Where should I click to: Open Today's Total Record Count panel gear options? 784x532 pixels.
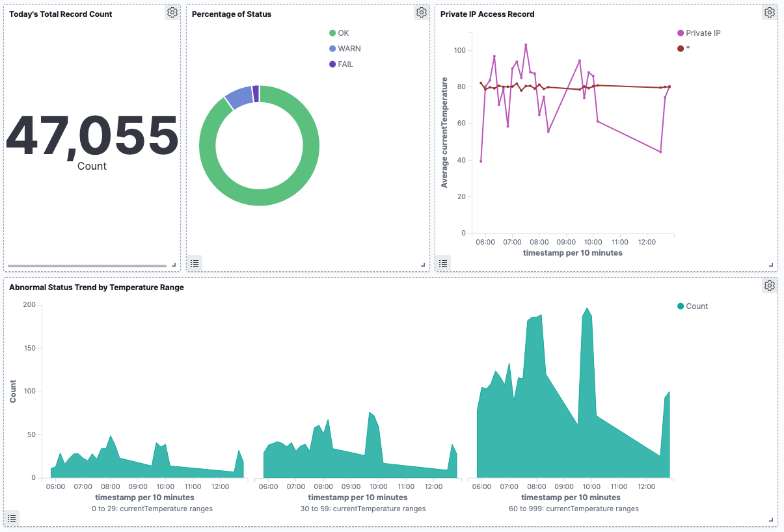pyautogui.click(x=172, y=12)
